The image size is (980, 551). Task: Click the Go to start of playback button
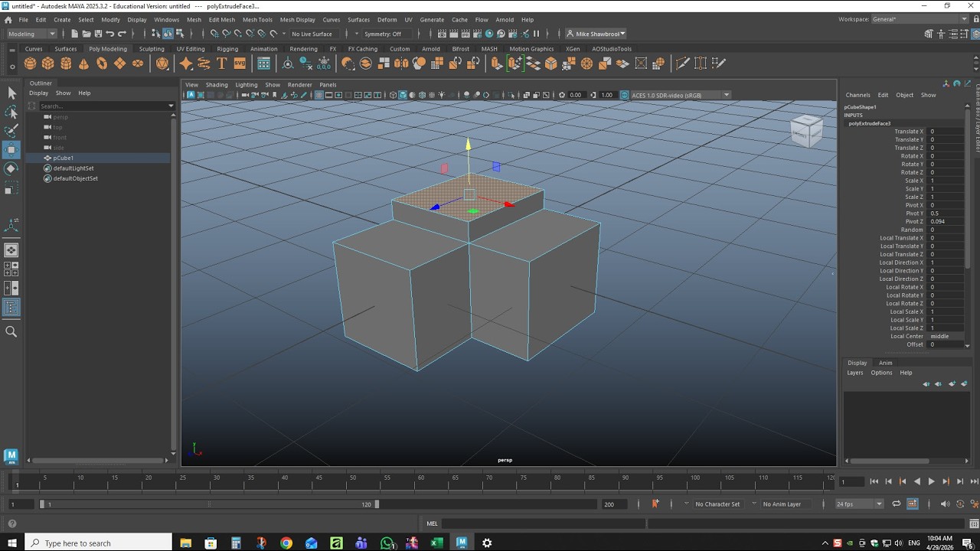pos(874,481)
